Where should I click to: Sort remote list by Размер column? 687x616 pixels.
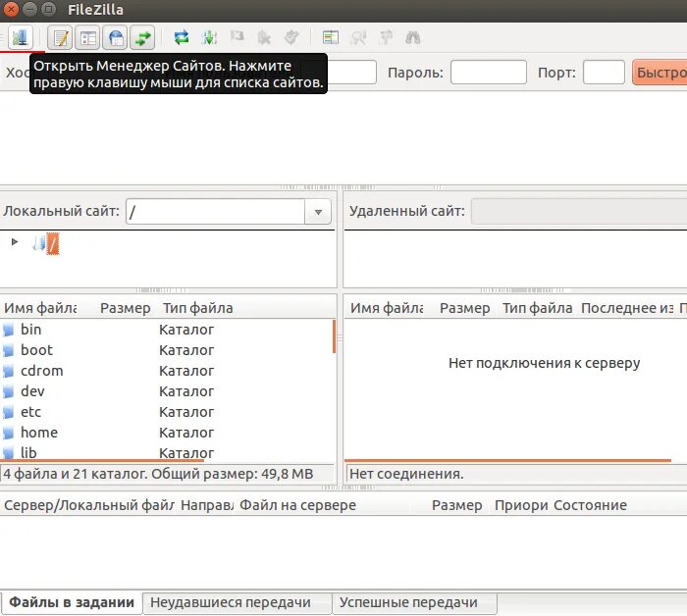coord(465,308)
